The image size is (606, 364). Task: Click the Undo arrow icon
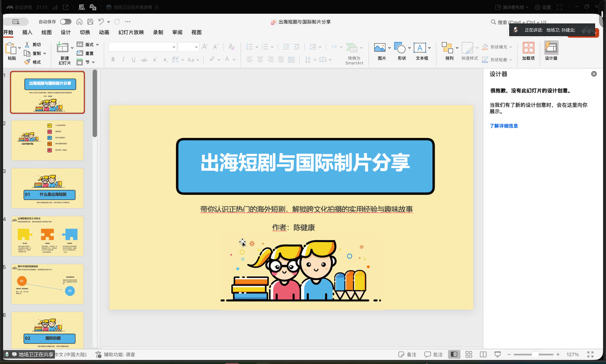[101, 22]
